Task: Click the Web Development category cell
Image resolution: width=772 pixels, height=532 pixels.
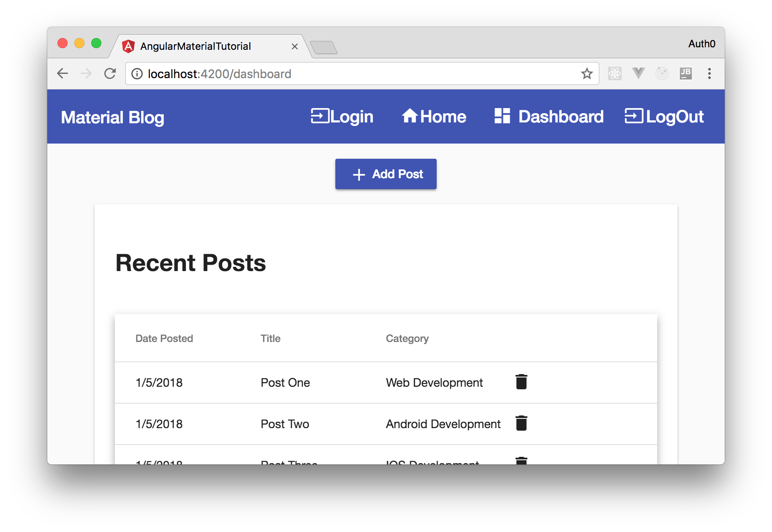Action: (434, 383)
